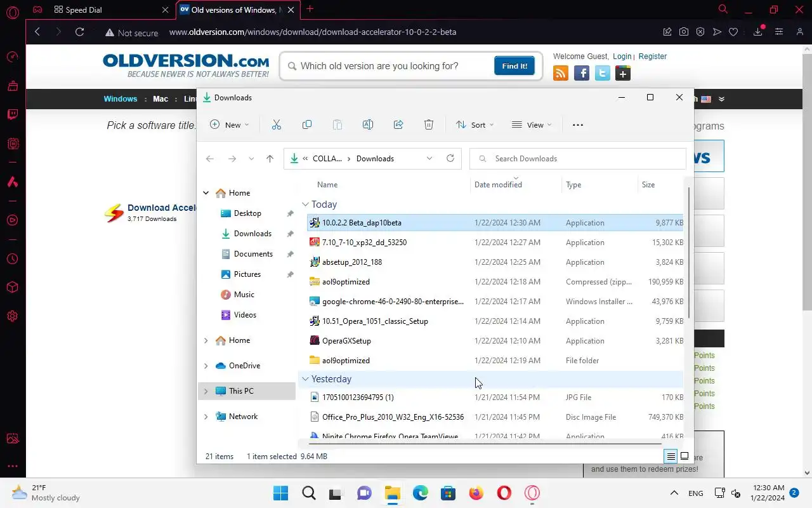The image size is (812, 508).
Task: Open Opera downloads panel icon
Action: (757, 32)
